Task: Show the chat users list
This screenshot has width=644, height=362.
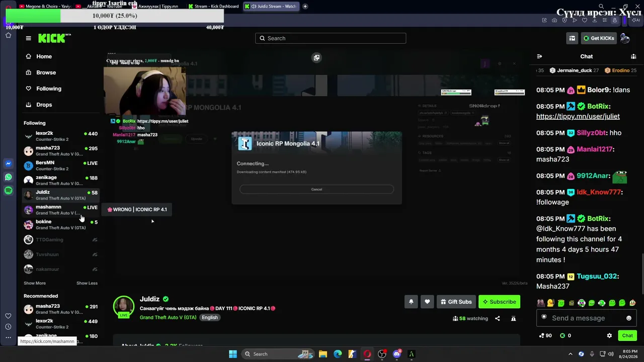Action: tap(633, 56)
